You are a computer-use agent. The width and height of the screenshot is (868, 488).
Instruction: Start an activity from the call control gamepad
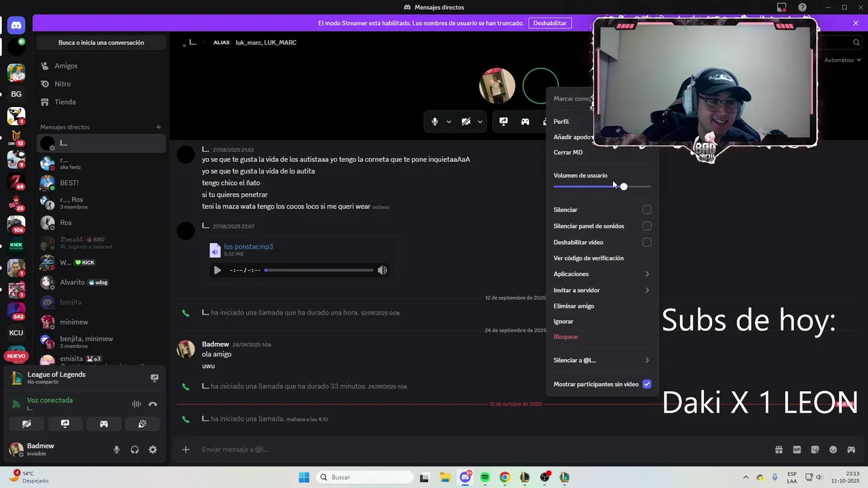(x=525, y=121)
